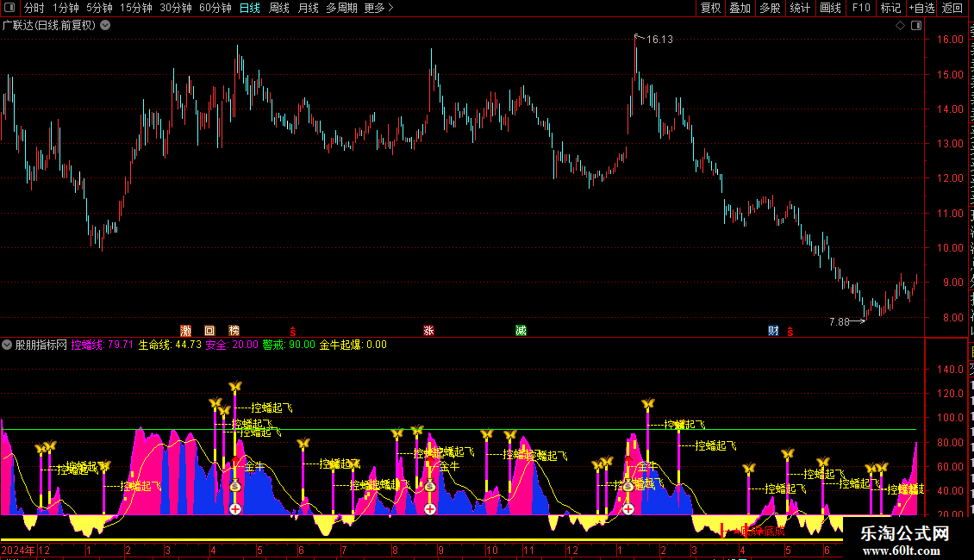Click the 140.0 indicator axis label
Image resolution: width=974 pixels, height=560 pixels.
click(950, 370)
